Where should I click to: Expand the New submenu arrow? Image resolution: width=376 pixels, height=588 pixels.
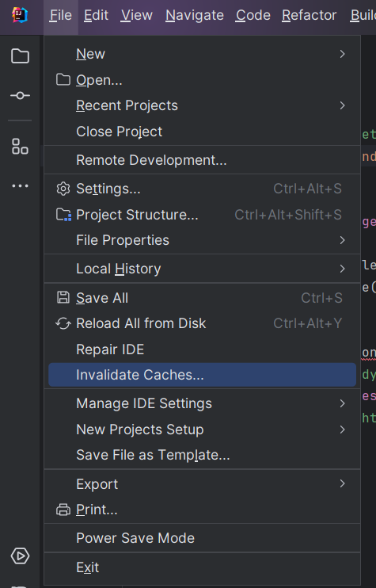(x=342, y=54)
